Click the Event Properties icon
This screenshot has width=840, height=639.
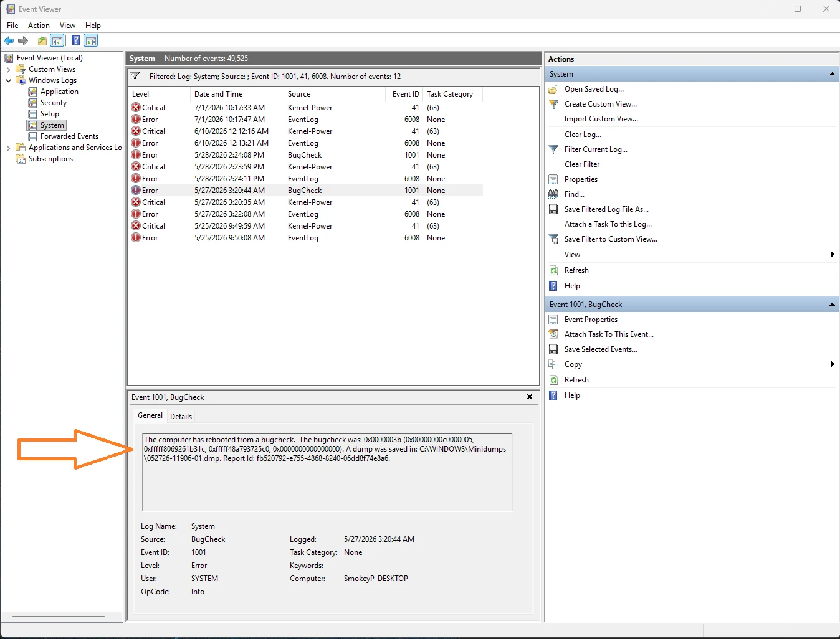[553, 319]
